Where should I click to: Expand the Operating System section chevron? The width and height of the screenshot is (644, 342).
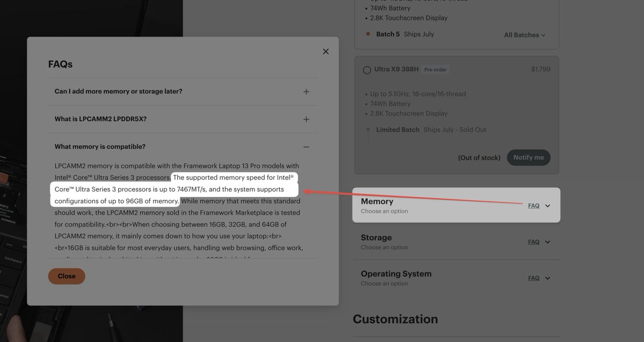pyautogui.click(x=547, y=279)
